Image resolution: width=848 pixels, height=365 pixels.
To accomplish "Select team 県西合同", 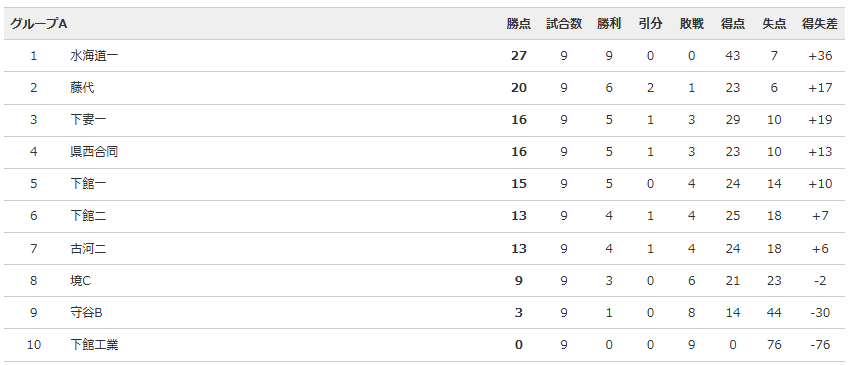I will pos(94,151).
